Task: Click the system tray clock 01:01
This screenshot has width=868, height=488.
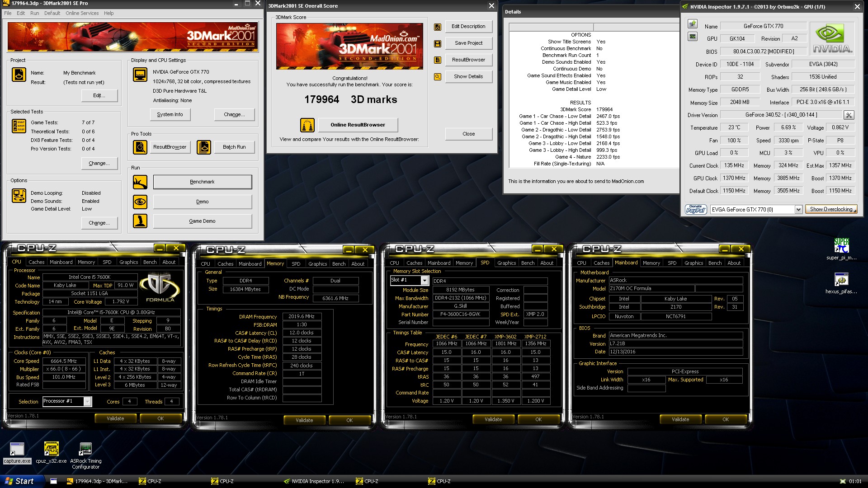Action: (855, 482)
